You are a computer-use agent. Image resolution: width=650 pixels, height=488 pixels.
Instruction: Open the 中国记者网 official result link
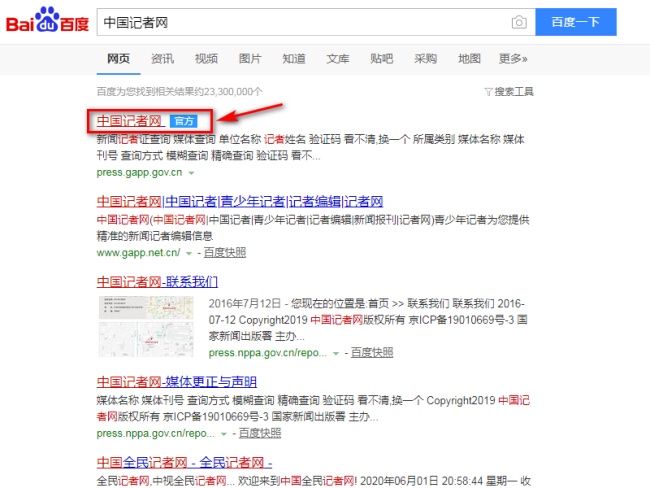[130, 121]
